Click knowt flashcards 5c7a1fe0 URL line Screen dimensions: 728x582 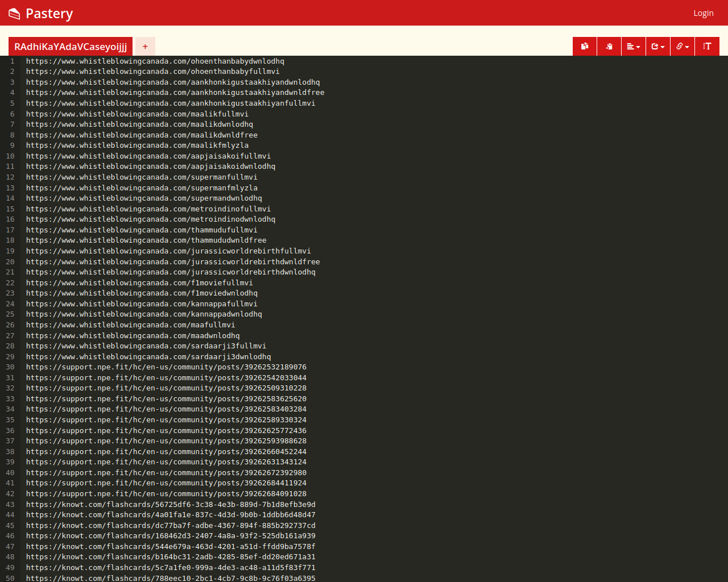[x=171, y=568]
